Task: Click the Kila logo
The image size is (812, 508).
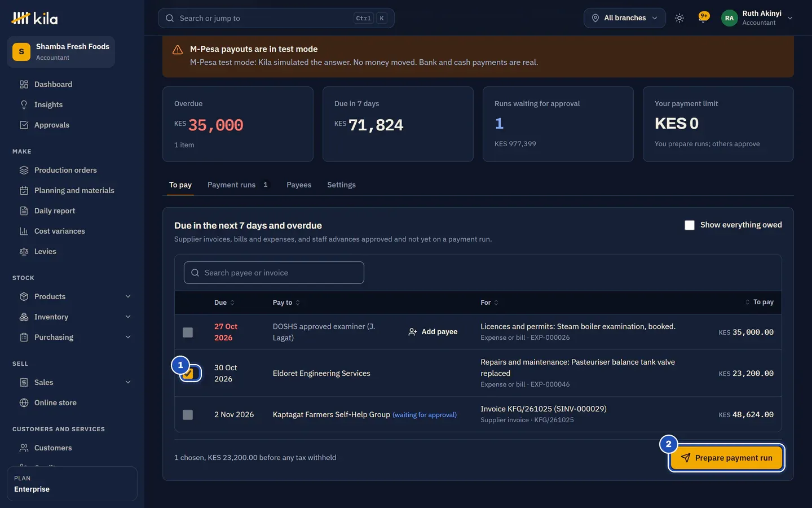Action: point(34,18)
